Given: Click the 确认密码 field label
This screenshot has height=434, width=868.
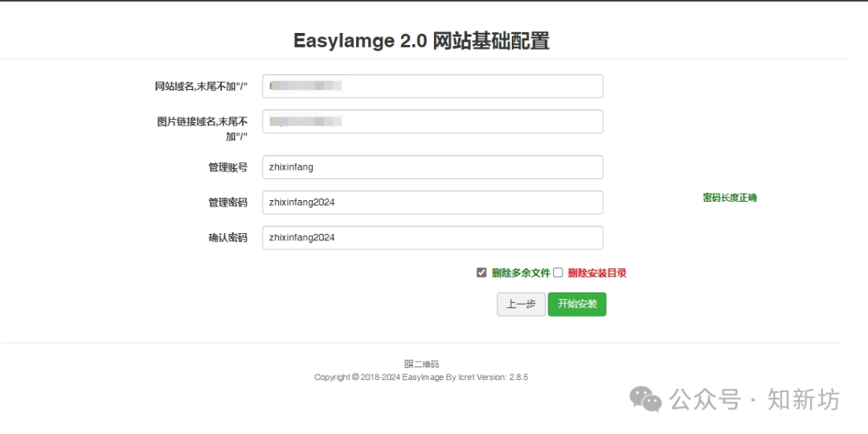Looking at the screenshot, I should click(x=227, y=238).
